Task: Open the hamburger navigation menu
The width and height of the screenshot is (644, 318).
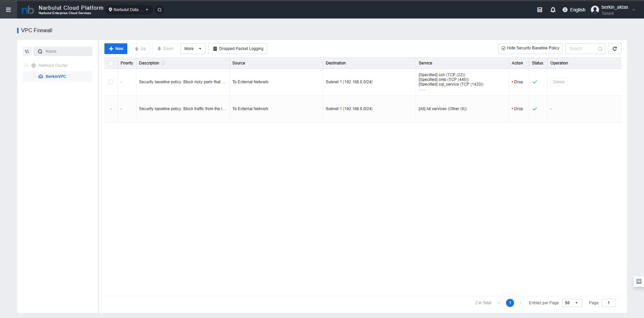Action: point(8,10)
